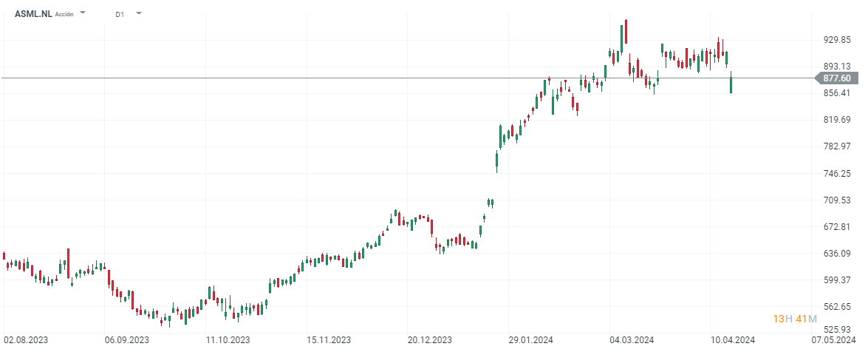The width and height of the screenshot is (868, 352).
Task: Open the ASML.NL symbol dropdown arrow
Action: 83,13
